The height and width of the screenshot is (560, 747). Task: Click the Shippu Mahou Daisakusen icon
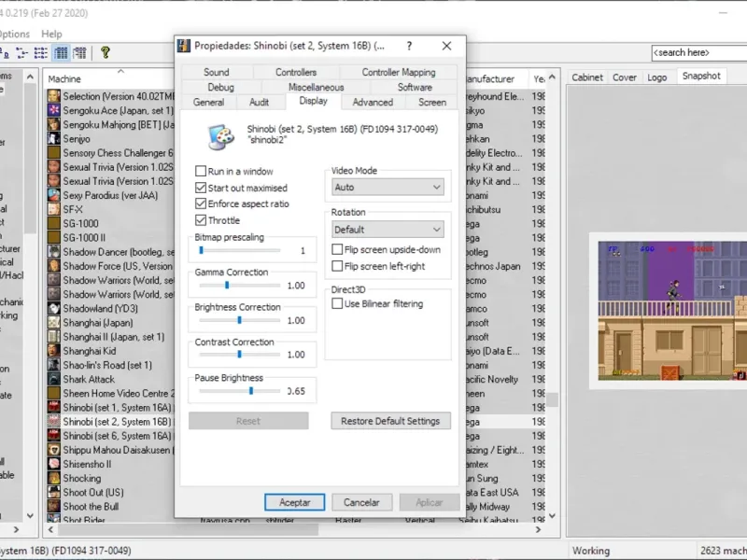point(54,450)
